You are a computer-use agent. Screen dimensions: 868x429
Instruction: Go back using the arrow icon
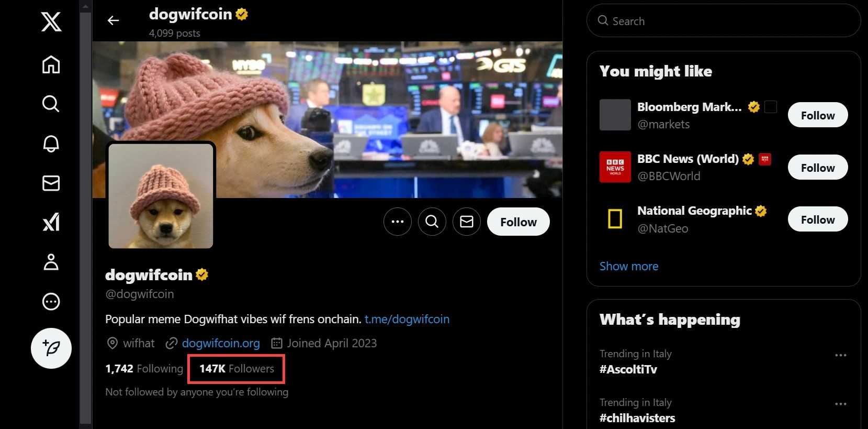(114, 20)
